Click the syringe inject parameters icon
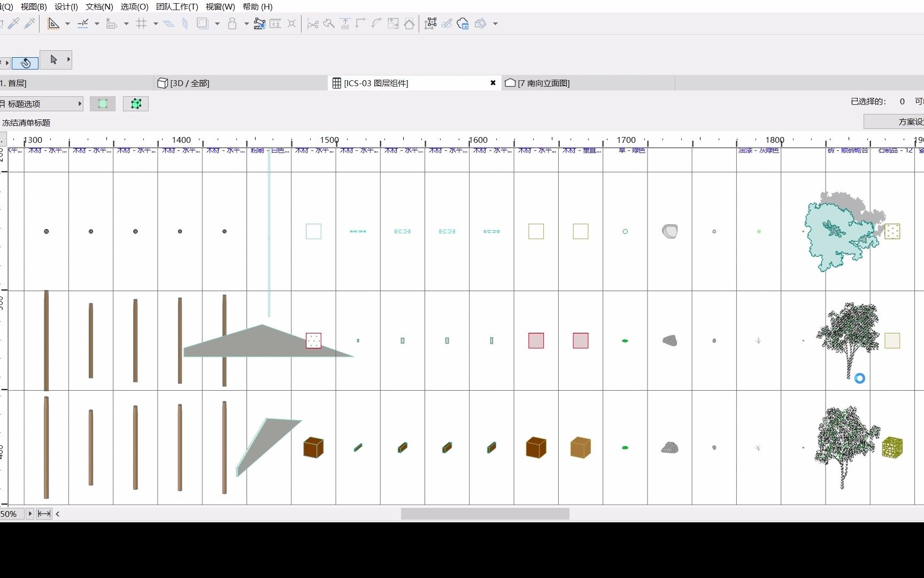Image resolution: width=924 pixels, height=578 pixels. tap(30, 24)
